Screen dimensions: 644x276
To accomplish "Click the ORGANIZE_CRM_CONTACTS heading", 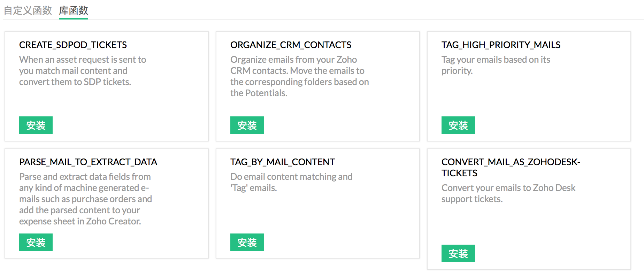I will tap(291, 45).
